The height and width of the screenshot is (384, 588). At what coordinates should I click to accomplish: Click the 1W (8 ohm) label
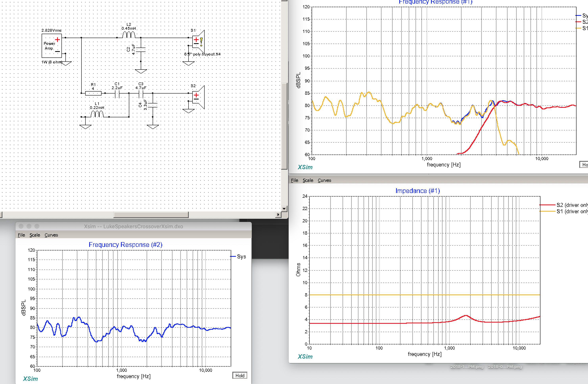(x=52, y=62)
